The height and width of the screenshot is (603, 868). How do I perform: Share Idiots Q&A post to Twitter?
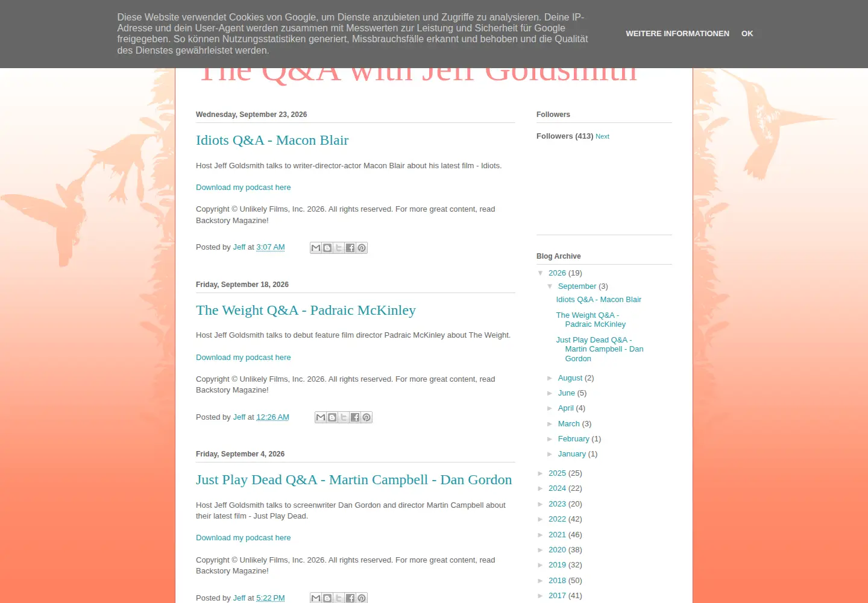click(x=339, y=248)
